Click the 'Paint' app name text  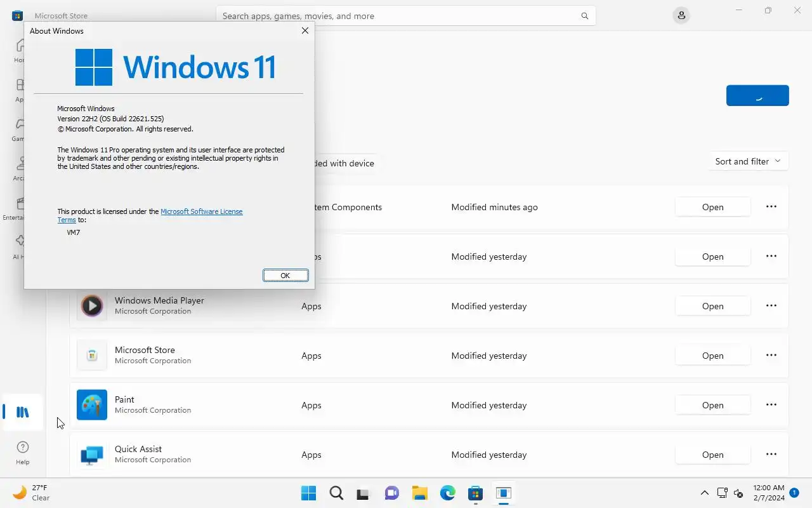(x=124, y=399)
